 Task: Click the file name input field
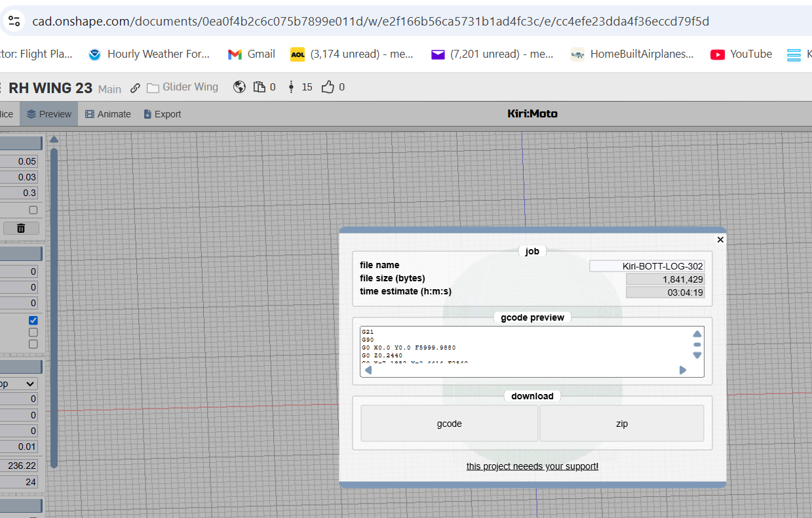646,266
